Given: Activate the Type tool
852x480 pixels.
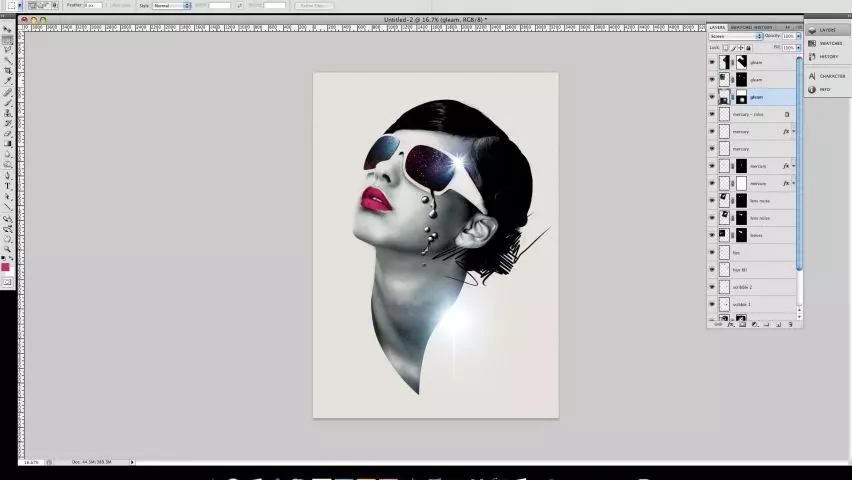Looking at the screenshot, I should pyautogui.click(x=8, y=186).
